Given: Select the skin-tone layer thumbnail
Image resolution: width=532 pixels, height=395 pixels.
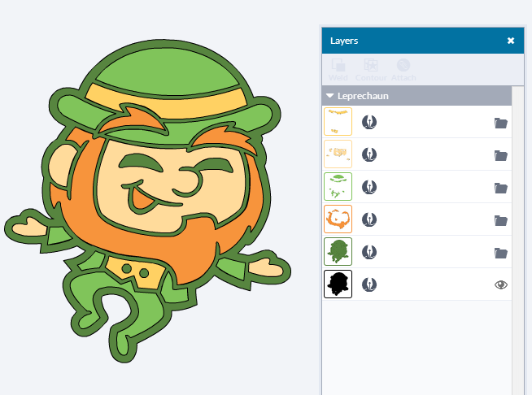Looking at the screenshot, I should tap(338, 154).
